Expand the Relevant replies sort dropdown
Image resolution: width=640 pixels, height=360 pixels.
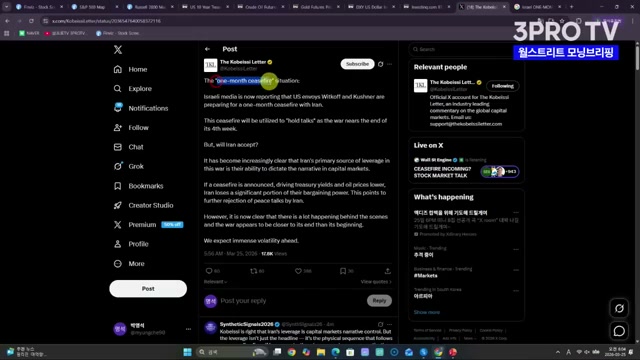pyautogui.click(x=216, y=282)
